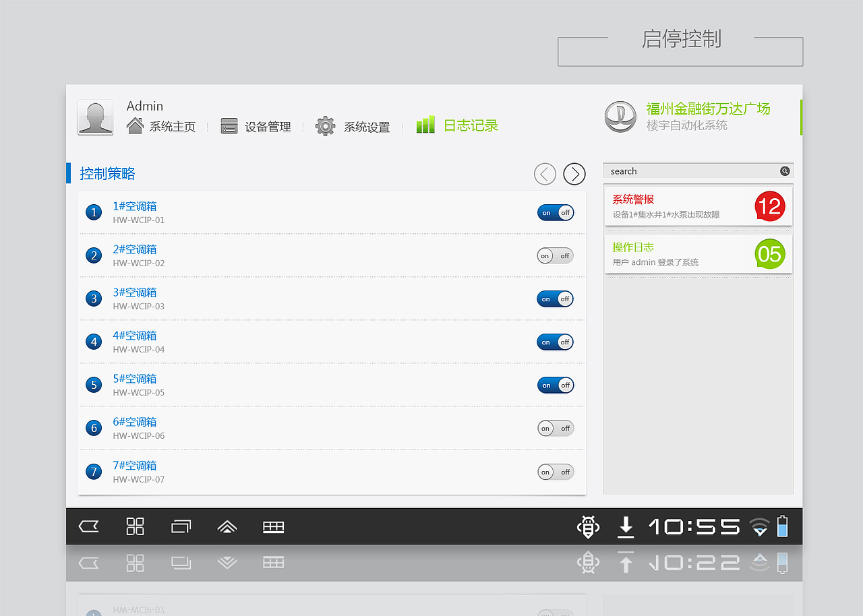Open the 系统警报 alert card
The width and height of the screenshot is (863, 616).
(x=698, y=206)
